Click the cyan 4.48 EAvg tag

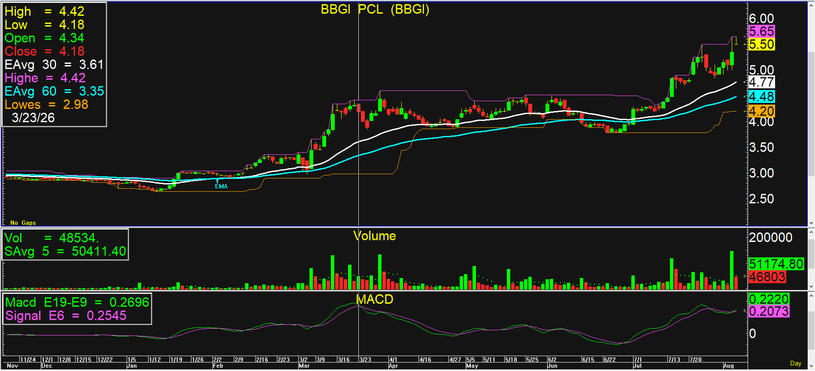[x=761, y=96]
